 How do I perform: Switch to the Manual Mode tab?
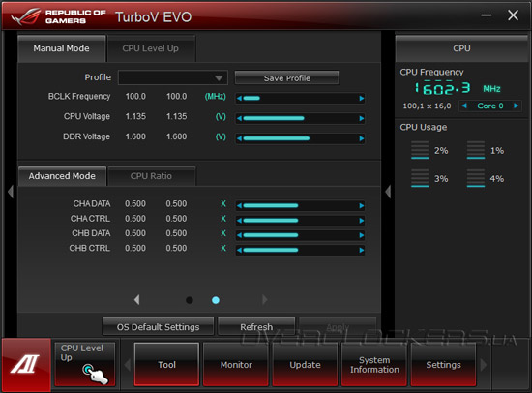61,48
